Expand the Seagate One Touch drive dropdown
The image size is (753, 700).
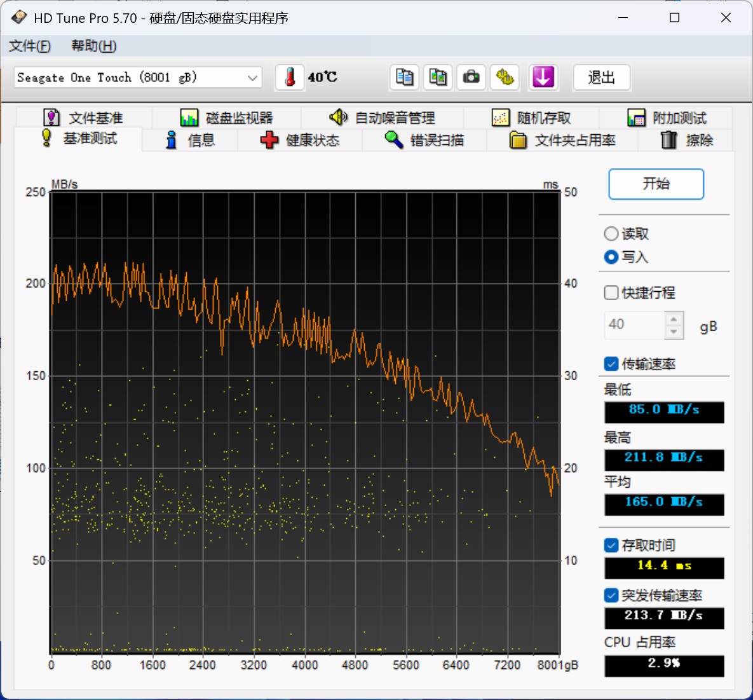click(x=138, y=78)
